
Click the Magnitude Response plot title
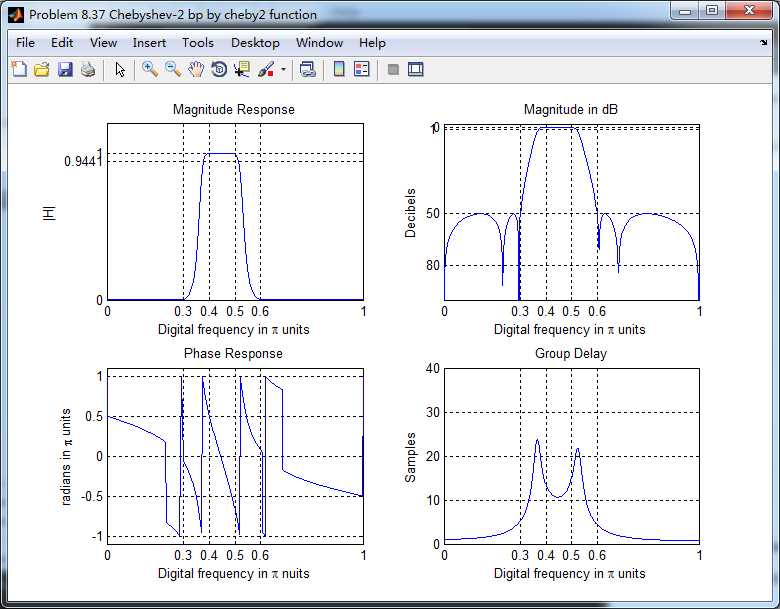coord(234,109)
